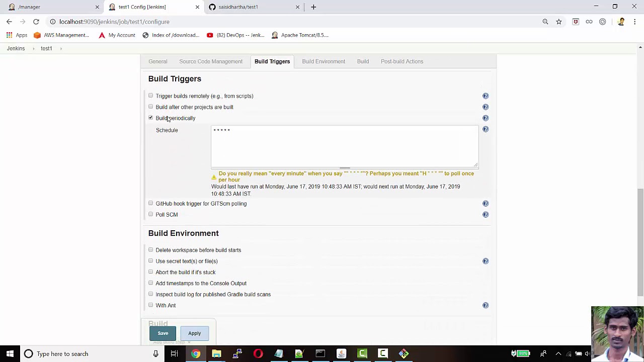Reload the Jenkins configure page
Image resolution: width=644 pixels, height=362 pixels.
point(36,22)
